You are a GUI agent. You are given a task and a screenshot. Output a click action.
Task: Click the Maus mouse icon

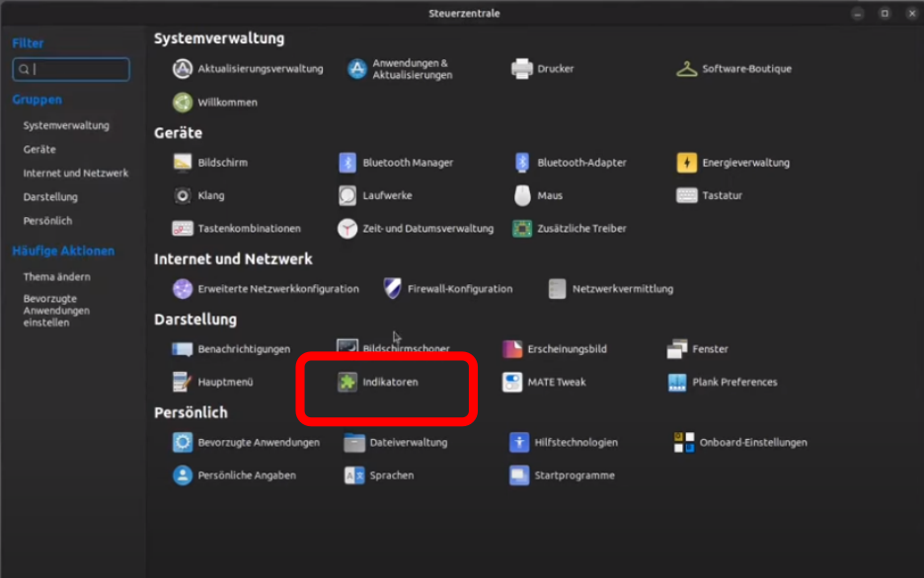pos(522,195)
